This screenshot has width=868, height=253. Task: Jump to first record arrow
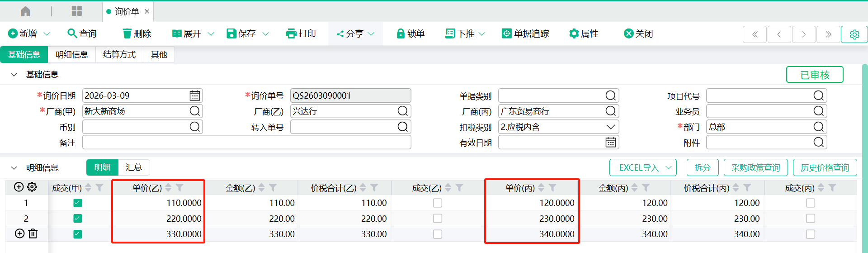pyautogui.click(x=755, y=34)
